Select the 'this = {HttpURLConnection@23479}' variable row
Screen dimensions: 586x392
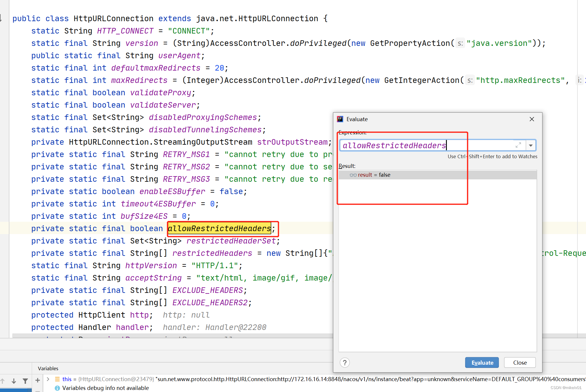314,379
